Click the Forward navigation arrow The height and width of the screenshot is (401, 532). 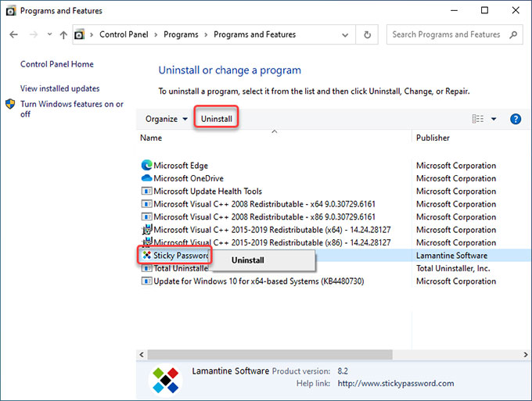(33, 34)
